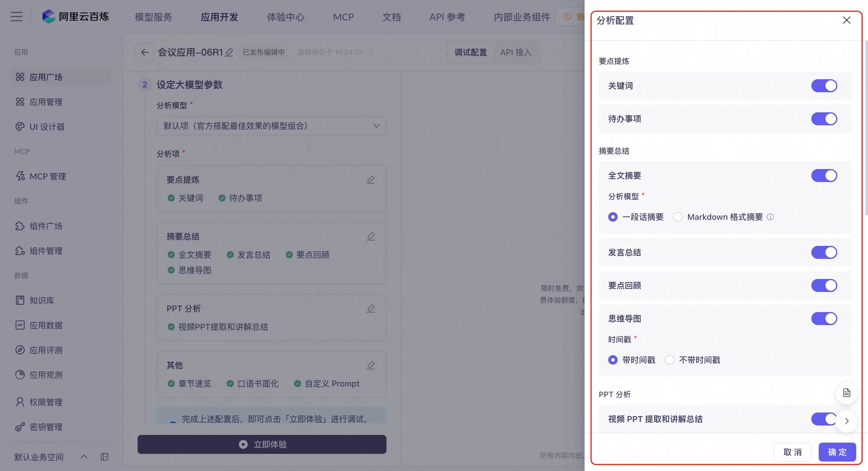Open the 体验中心 top menu
Image resolution: width=868 pixels, height=471 pixels.
coord(285,17)
